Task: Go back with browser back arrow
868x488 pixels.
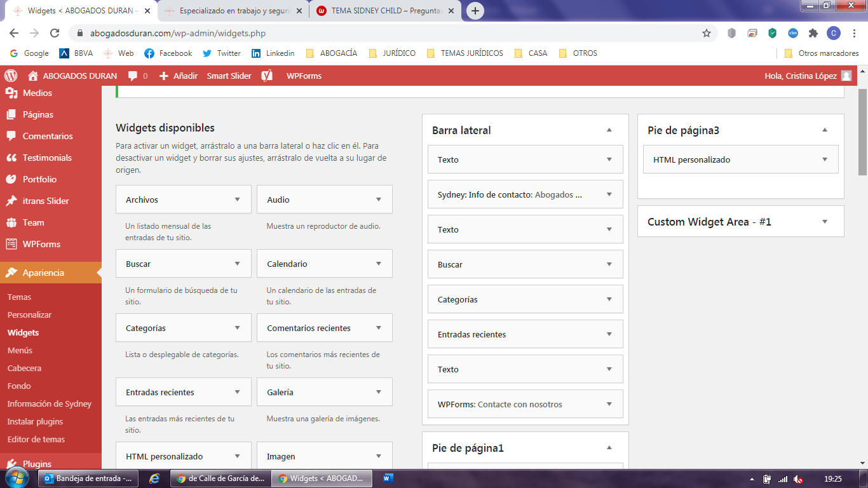Action: [15, 33]
